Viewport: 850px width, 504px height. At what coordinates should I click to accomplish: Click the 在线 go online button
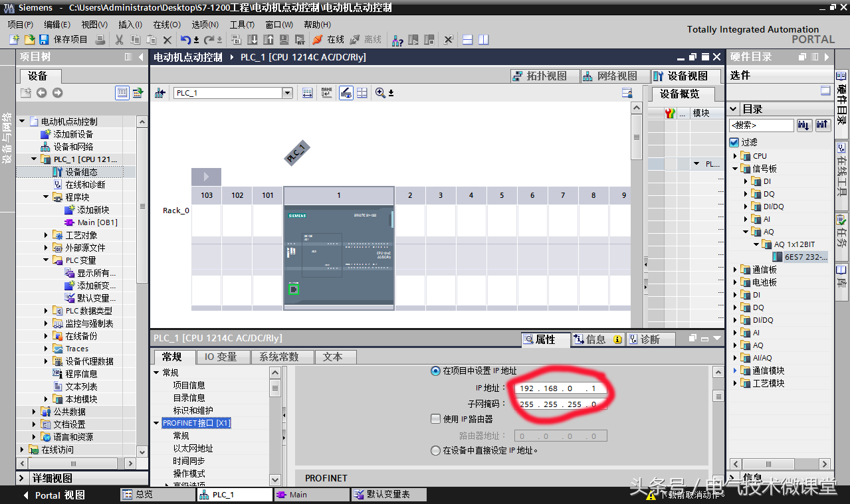pos(328,40)
